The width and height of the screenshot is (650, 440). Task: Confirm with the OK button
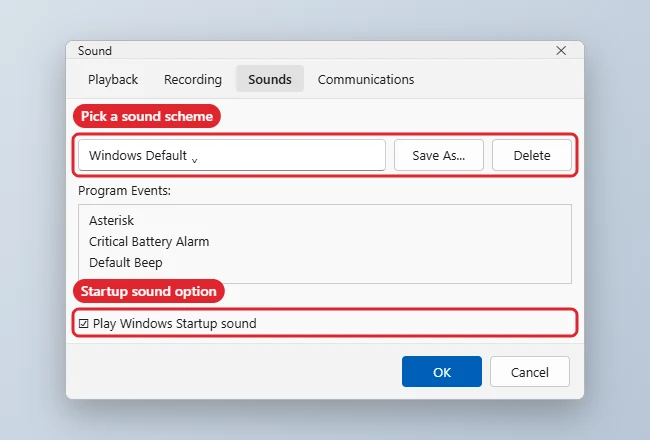pos(442,372)
